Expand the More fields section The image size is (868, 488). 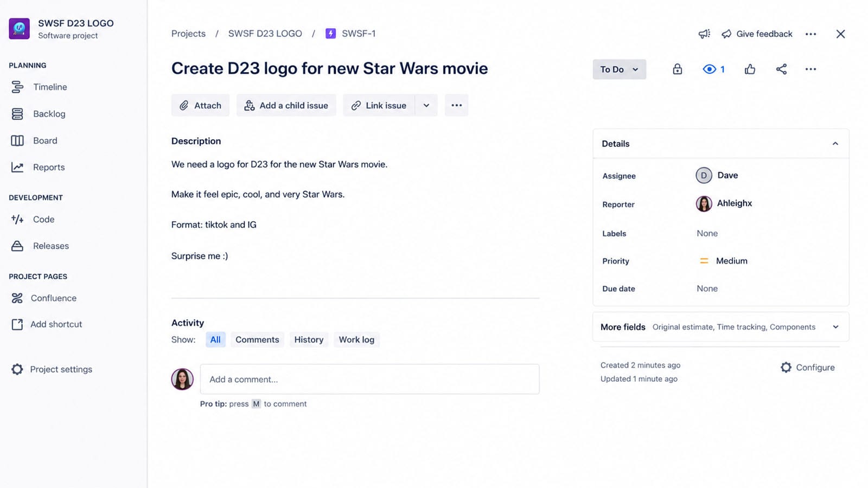pos(720,327)
